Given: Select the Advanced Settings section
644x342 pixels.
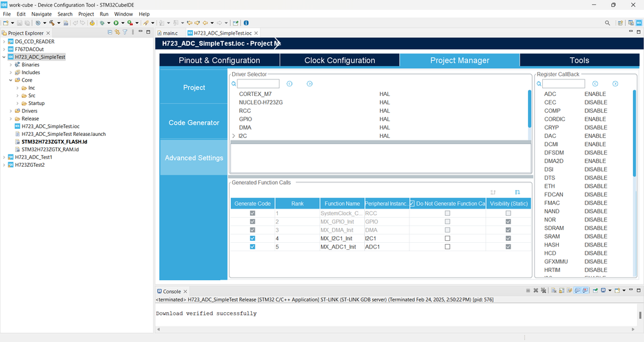Looking at the screenshot, I should tap(194, 158).
